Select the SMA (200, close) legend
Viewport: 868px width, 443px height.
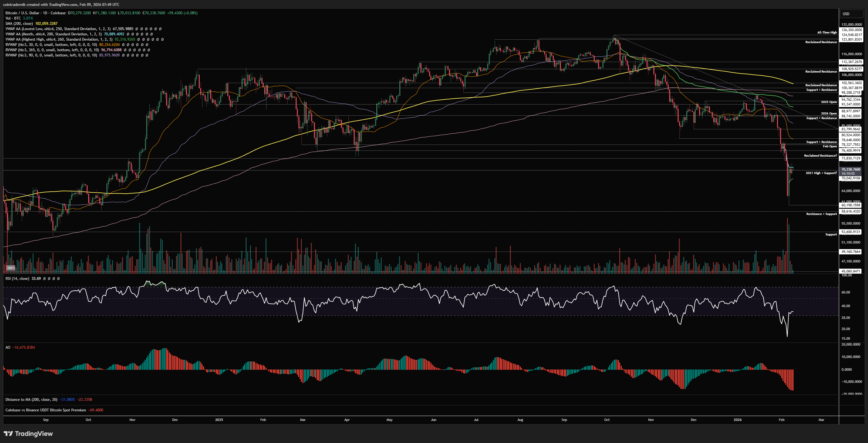click(x=19, y=24)
